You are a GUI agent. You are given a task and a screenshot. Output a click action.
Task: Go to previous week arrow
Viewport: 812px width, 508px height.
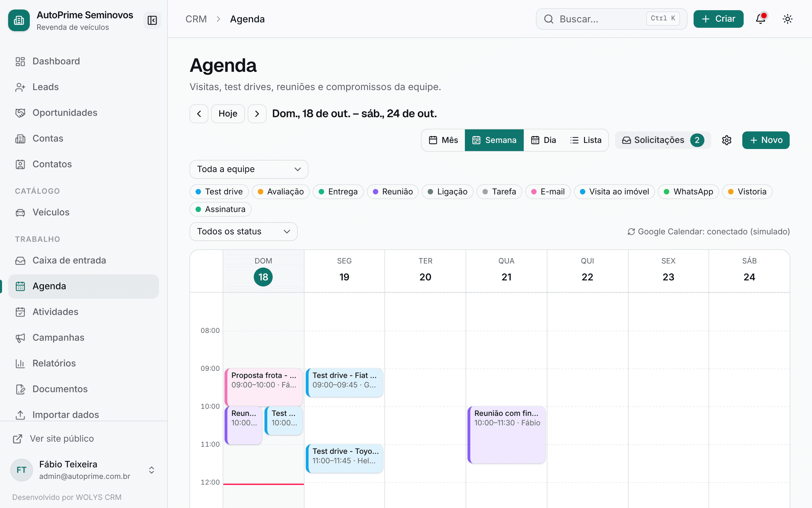(x=199, y=114)
